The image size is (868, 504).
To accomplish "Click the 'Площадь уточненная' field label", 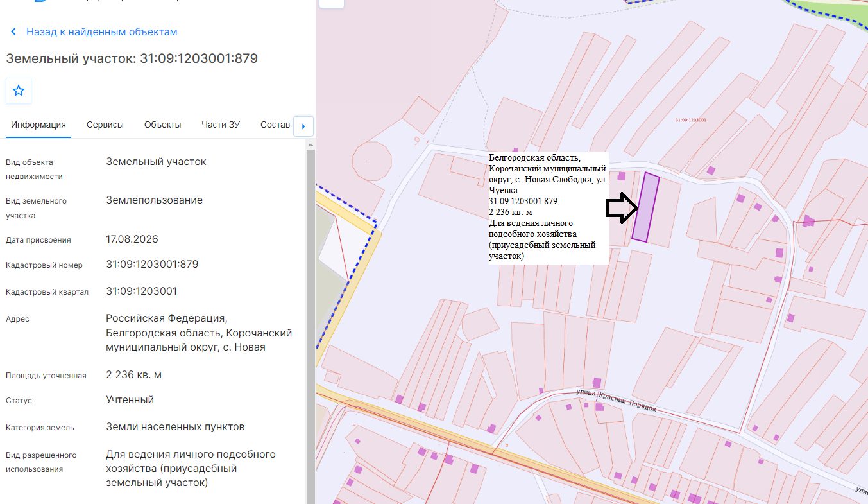I will (x=46, y=375).
